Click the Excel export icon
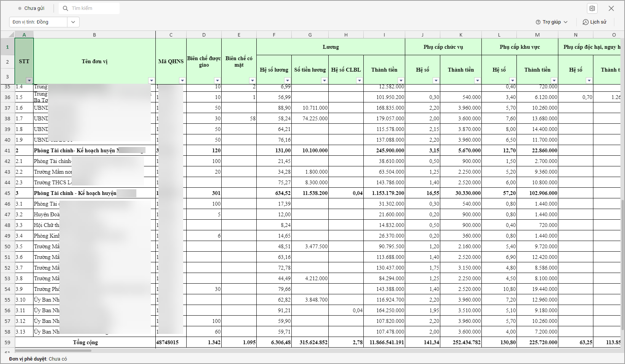This screenshot has width=625, height=364. (592, 8)
